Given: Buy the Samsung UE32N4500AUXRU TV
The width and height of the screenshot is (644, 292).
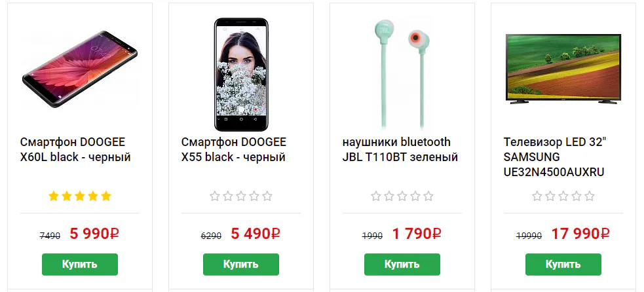Looking at the screenshot, I should [x=563, y=264].
